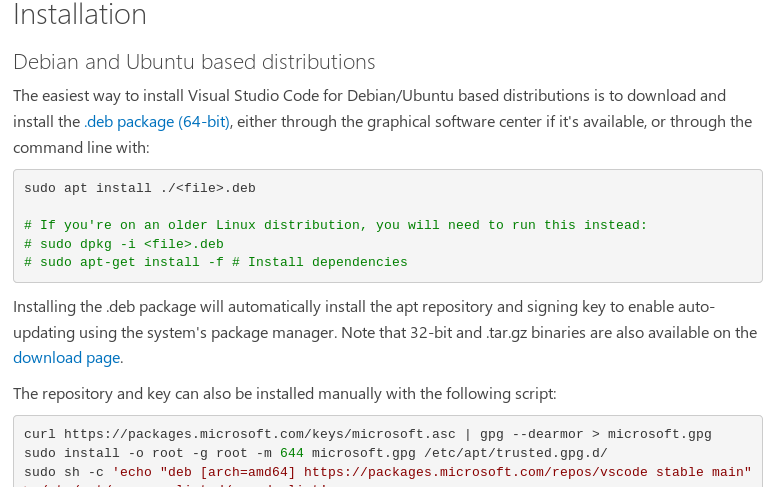
Task: Click the '644' permission value in the code
Action: pos(292,453)
